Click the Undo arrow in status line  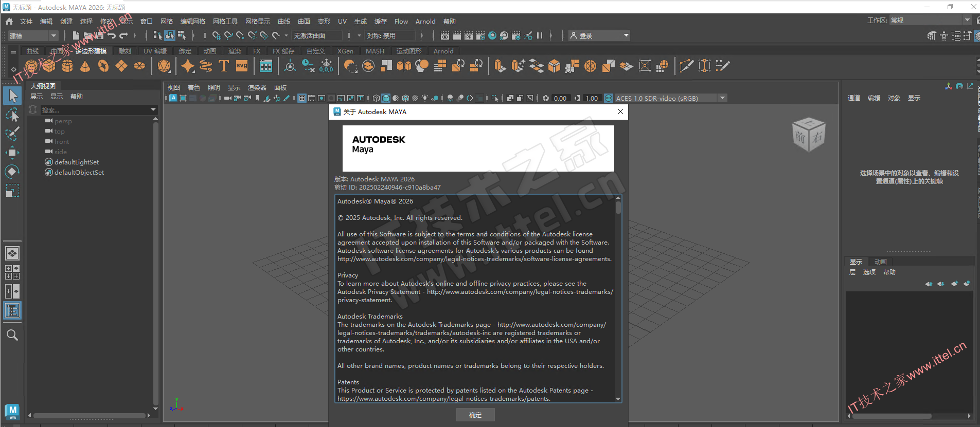point(112,35)
